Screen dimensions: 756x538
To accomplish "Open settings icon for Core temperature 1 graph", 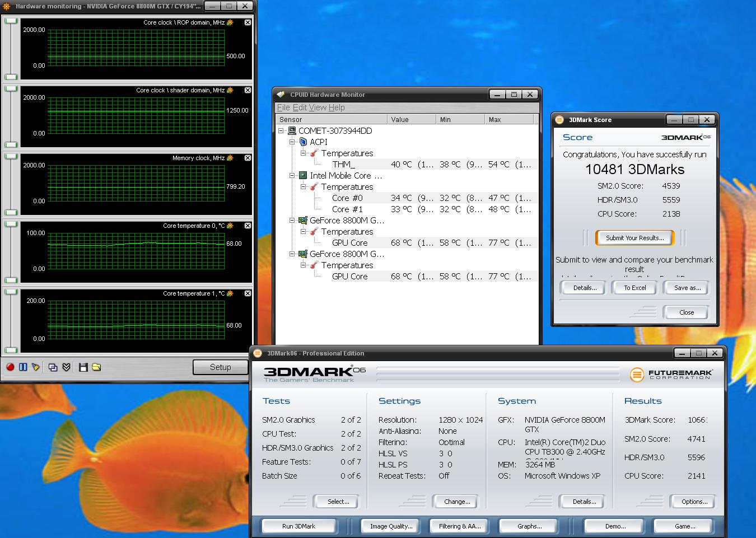I will 230,293.
